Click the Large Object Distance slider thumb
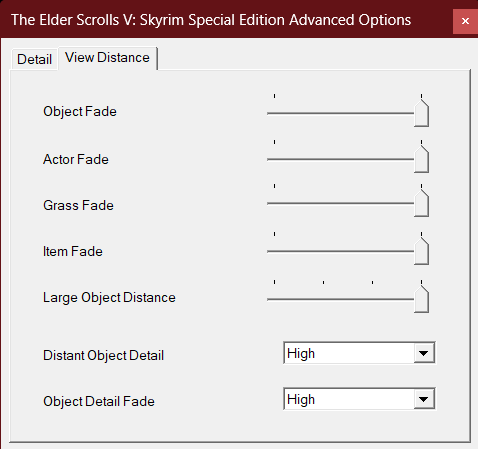 coord(421,299)
